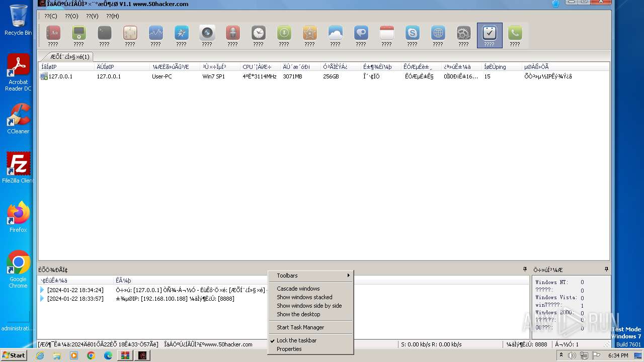The width and height of the screenshot is (644, 362).
Task: Click the cloud toolbar icon
Action: [335, 33]
